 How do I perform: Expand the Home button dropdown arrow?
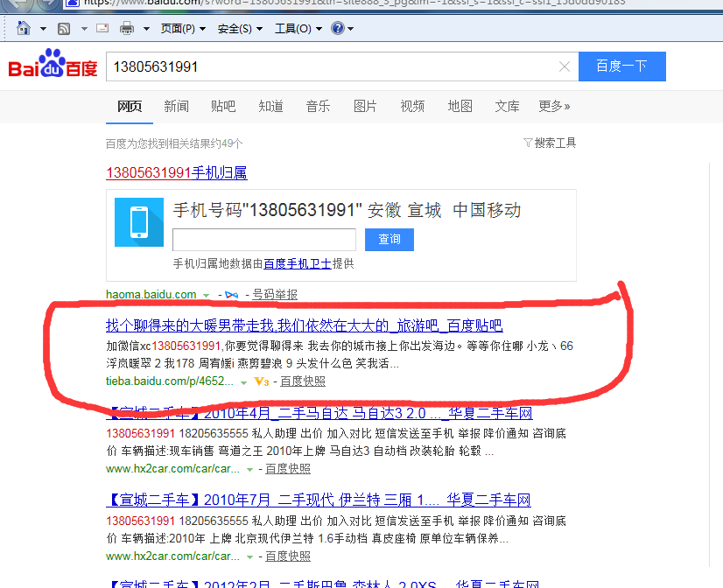click(x=43, y=29)
